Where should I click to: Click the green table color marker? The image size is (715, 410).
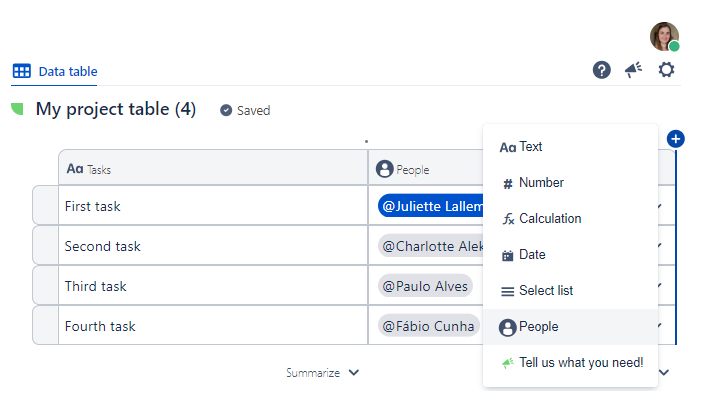[x=17, y=109]
